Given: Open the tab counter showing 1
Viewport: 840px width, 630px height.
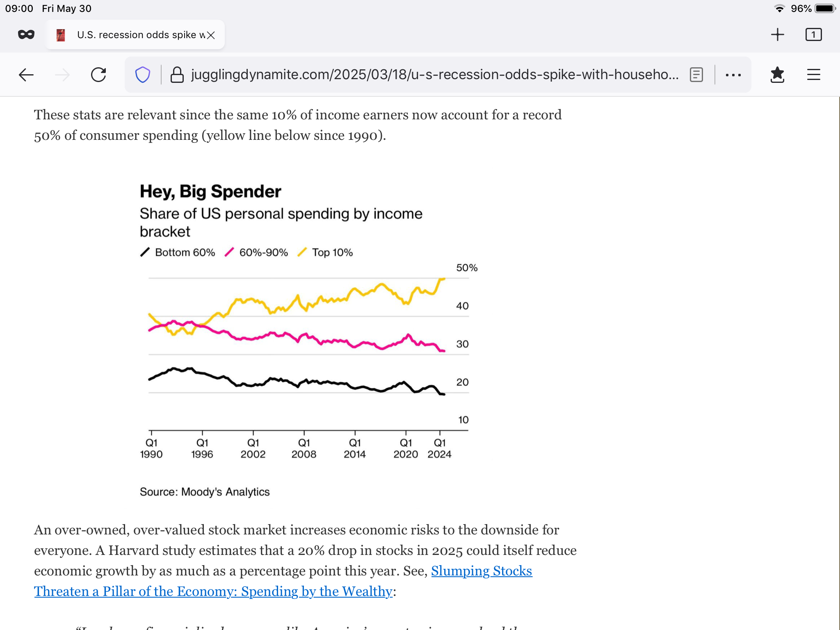Looking at the screenshot, I should (813, 35).
